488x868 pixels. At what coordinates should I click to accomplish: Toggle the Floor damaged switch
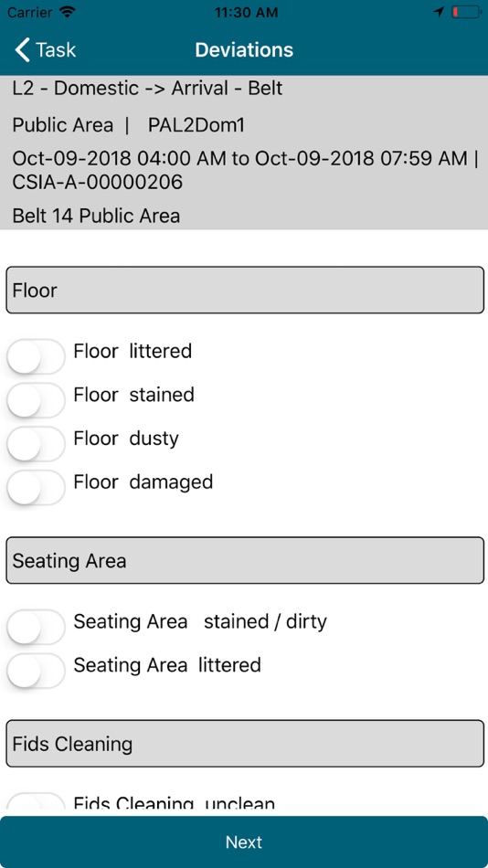coord(36,488)
